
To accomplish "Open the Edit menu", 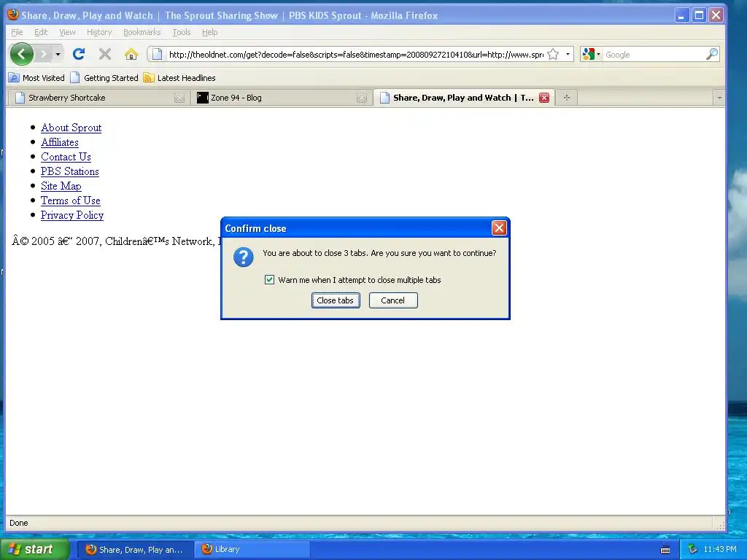I will [41, 32].
